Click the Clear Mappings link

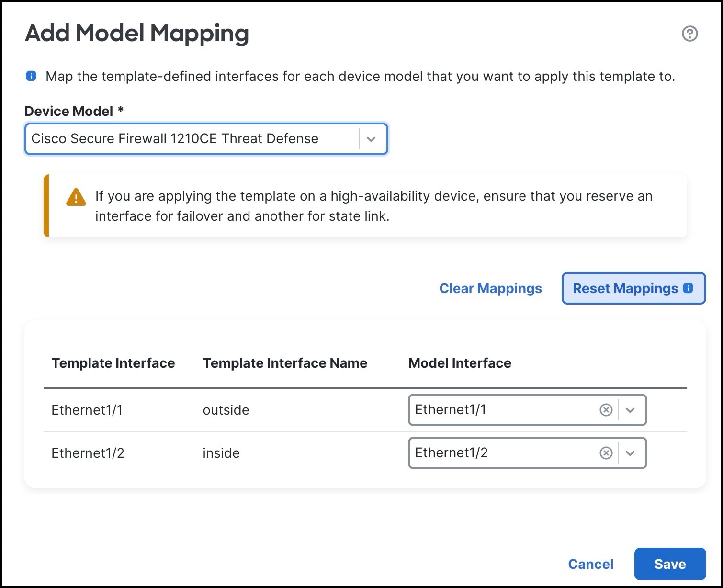[x=490, y=288]
